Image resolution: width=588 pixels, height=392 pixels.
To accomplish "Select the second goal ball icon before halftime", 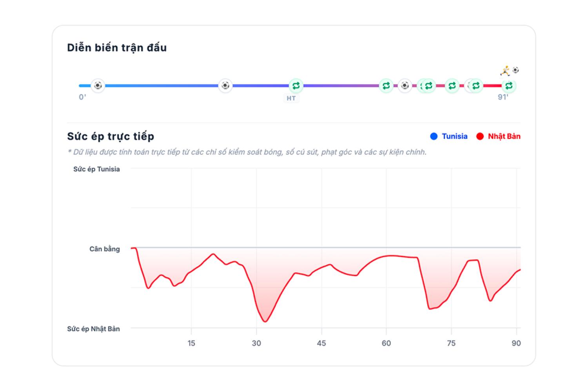I will click(225, 85).
